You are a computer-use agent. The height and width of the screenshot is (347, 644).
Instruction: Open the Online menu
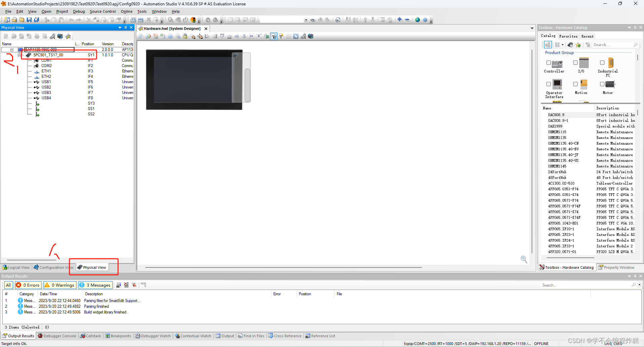[x=126, y=11]
